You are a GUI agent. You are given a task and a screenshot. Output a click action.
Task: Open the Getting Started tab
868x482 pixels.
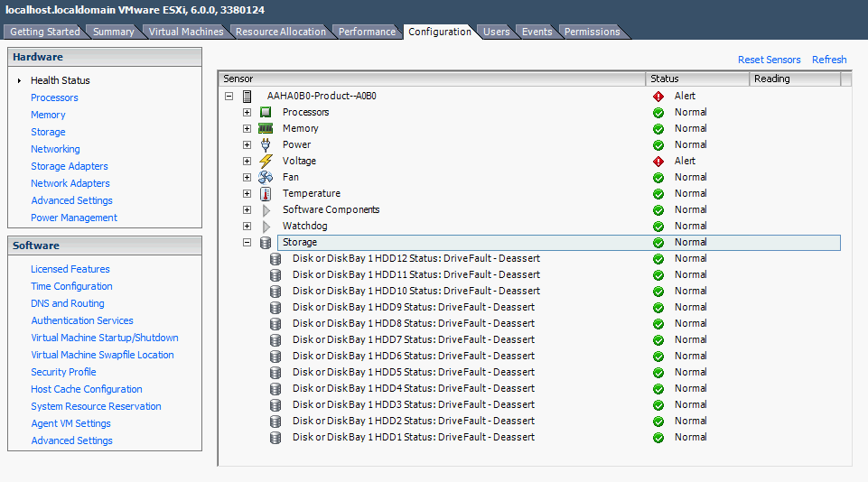coord(45,32)
